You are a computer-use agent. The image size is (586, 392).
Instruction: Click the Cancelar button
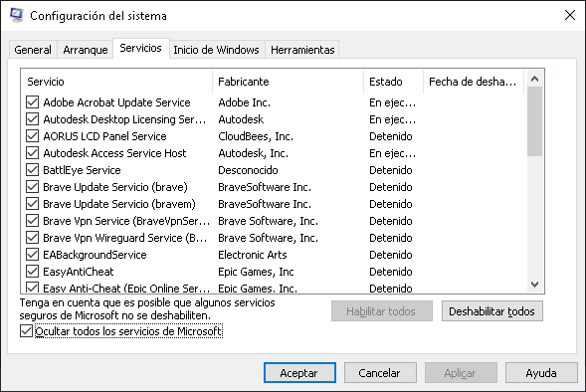(380, 372)
